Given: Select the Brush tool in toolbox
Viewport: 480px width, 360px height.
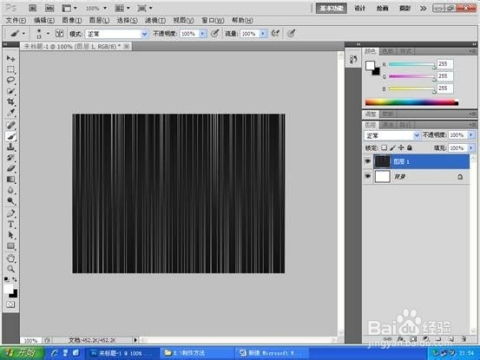Looking at the screenshot, I should coord(11,136).
